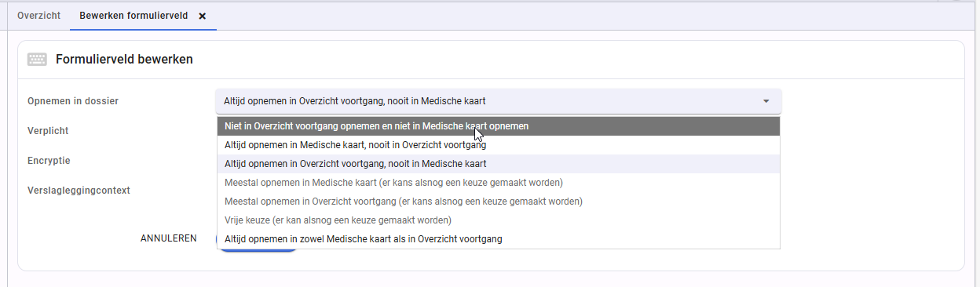The height and width of the screenshot is (287, 980).
Task: Switch to the Overzicht tab
Action: 38,15
